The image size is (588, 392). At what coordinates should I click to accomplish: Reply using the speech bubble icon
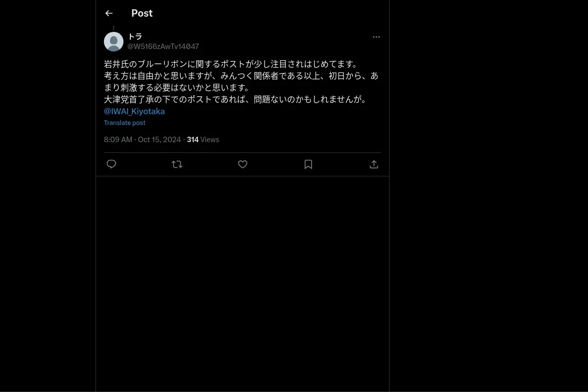point(111,164)
